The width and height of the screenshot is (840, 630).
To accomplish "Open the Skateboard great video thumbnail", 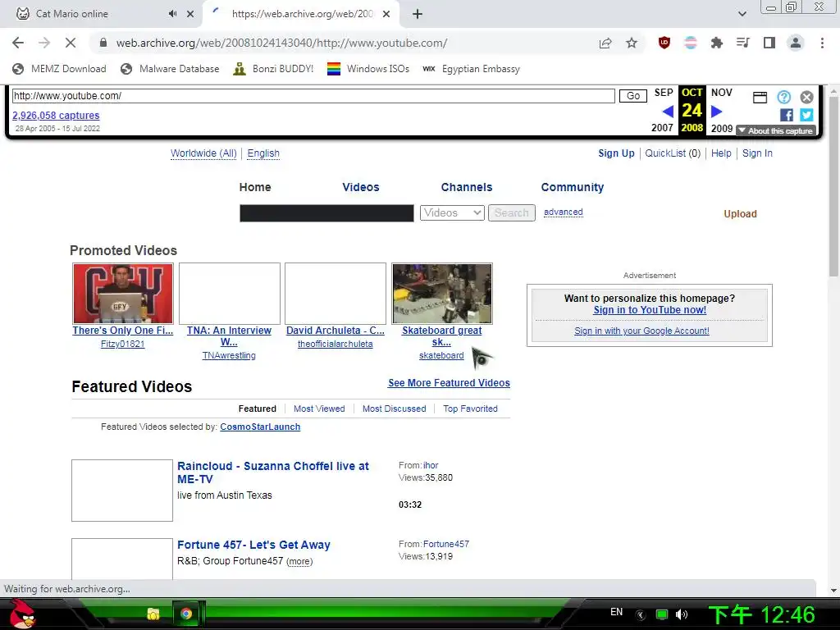I will [x=442, y=294].
